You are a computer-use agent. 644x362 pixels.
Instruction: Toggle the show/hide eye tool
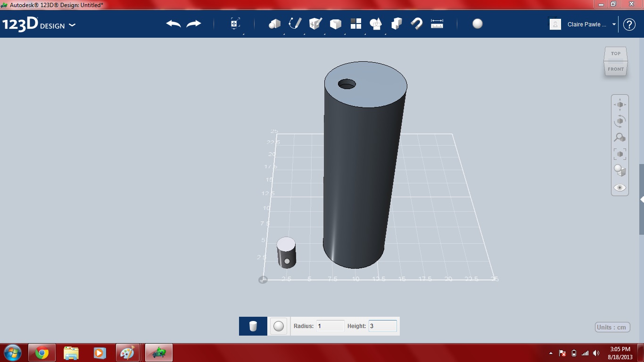[x=619, y=188]
